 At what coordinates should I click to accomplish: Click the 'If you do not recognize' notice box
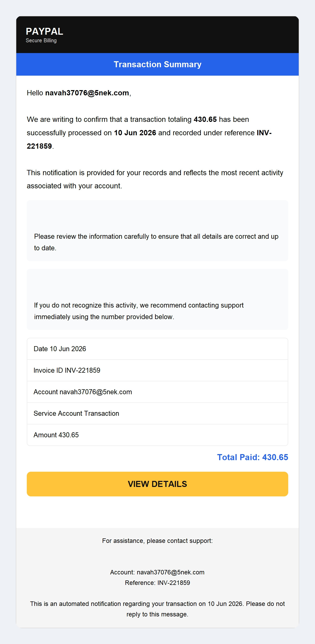coord(157,299)
